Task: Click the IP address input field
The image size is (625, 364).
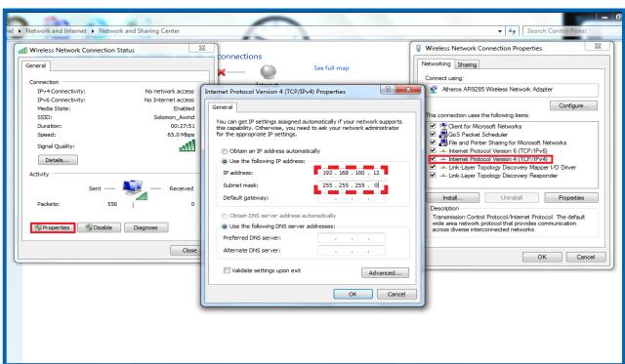Action: (x=352, y=173)
